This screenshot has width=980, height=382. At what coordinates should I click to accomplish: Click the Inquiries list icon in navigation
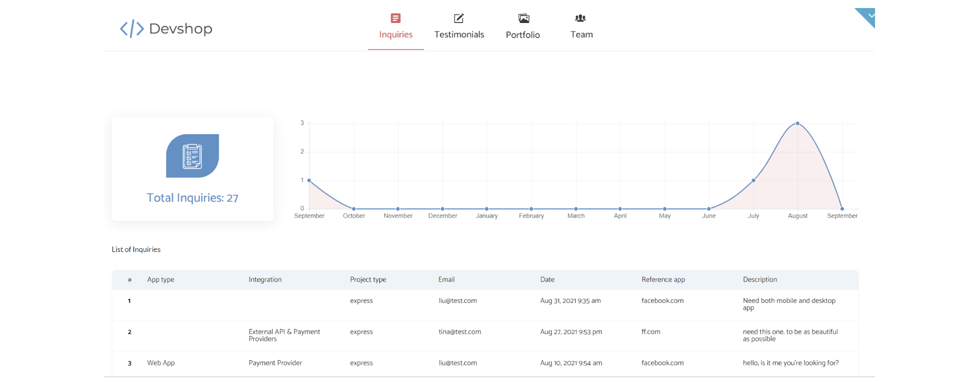pyautogui.click(x=396, y=18)
